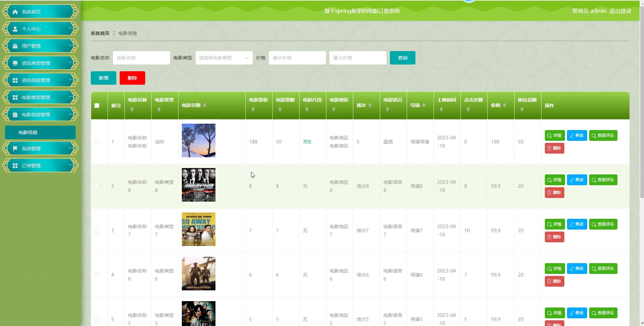The height and width of the screenshot is (326, 644).
Task: Sort by 电影票数 column arrows
Action: tap(280, 109)
